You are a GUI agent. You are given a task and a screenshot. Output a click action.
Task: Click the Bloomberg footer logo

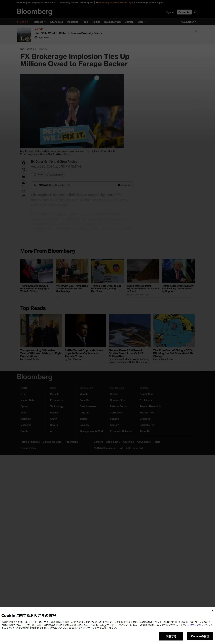[34, 377]
